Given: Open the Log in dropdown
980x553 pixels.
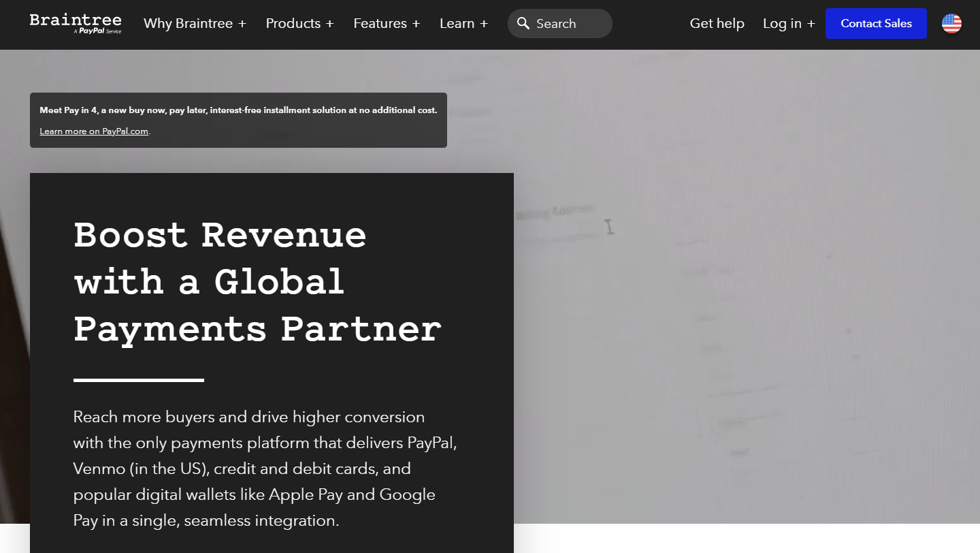Looking at the screenshot, I should click(x=789, y=24).
